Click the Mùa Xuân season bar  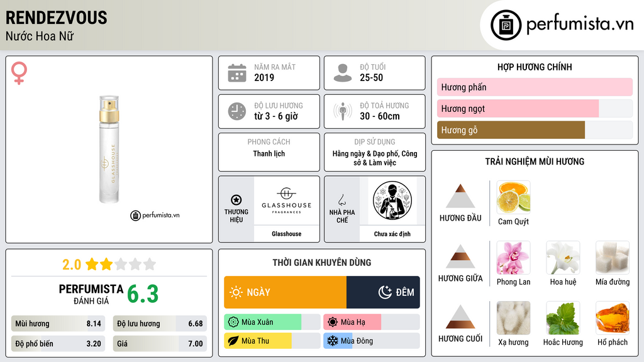272,322
